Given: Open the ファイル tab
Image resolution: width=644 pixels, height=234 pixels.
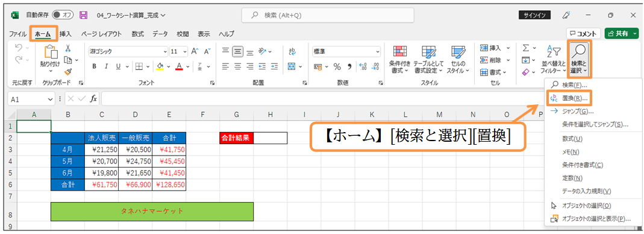Looking at the screenshot, I should pos(17,34).
